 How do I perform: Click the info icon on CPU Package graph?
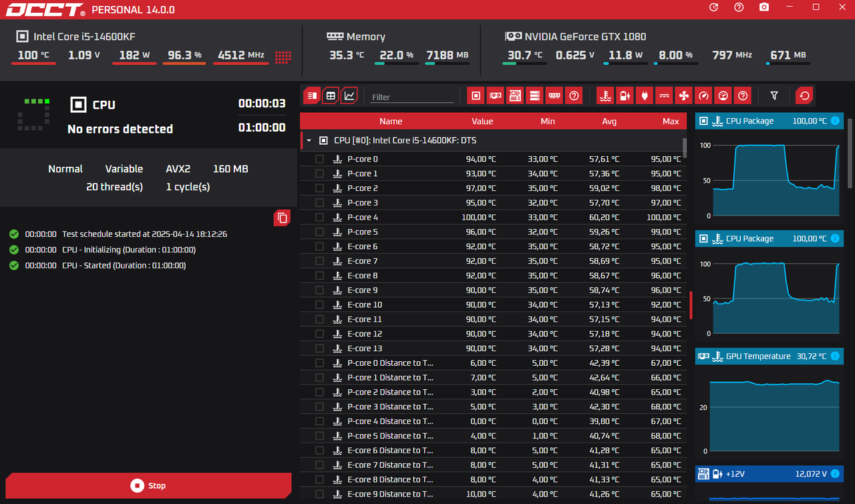point(834,121)
